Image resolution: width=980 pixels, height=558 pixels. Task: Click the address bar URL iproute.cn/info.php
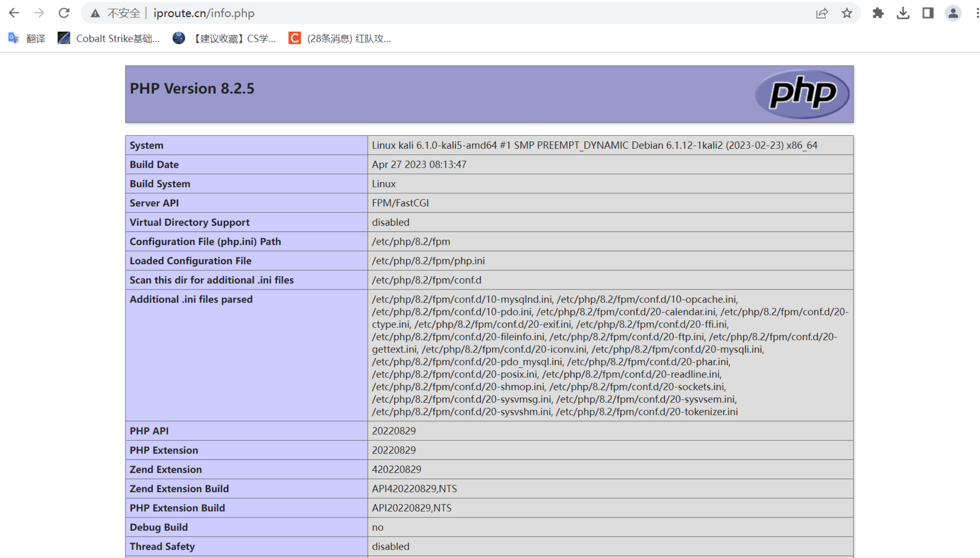204,13
